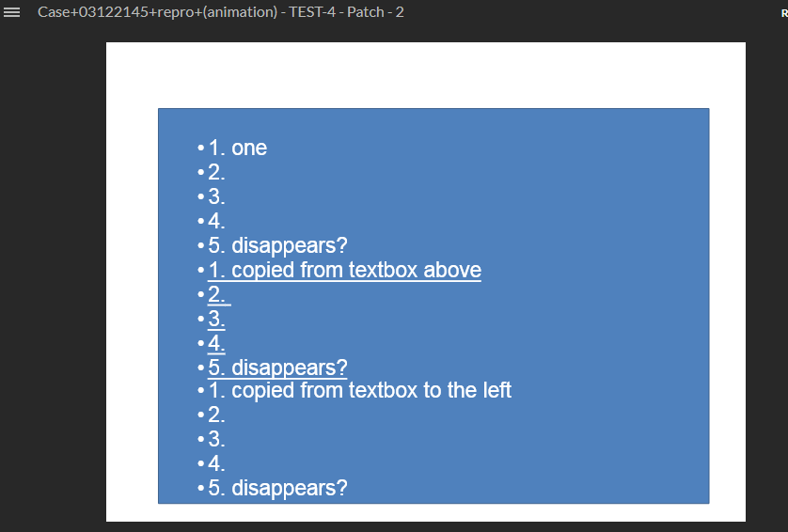
Task: Click the last "3." bullet line
Action: pyautogui.click(x=216, y=440)
